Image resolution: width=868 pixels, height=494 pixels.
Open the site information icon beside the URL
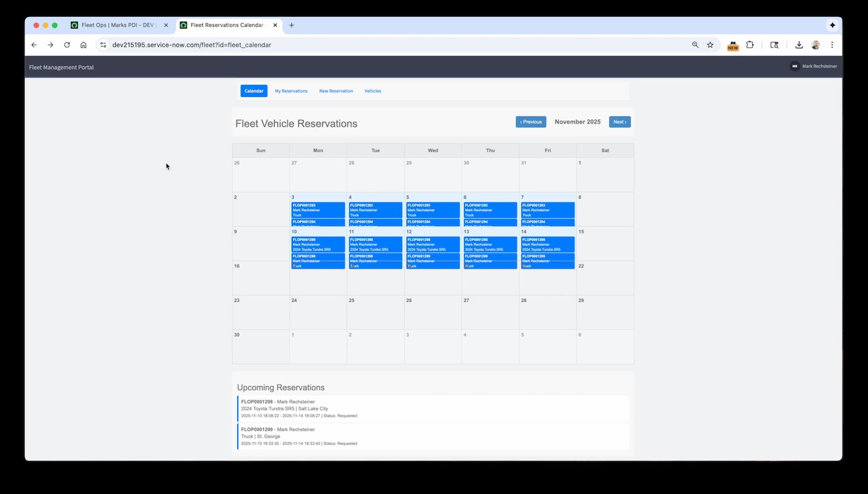tap(103, 45)
